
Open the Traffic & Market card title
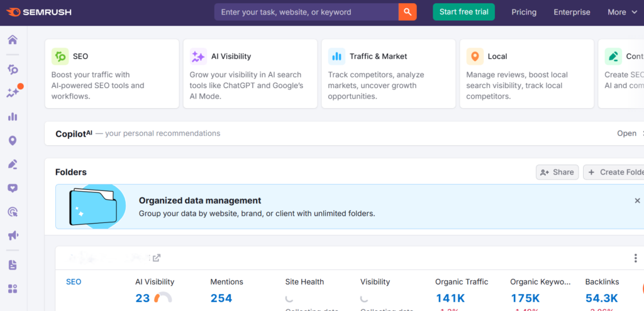click(x=378, y=56)
